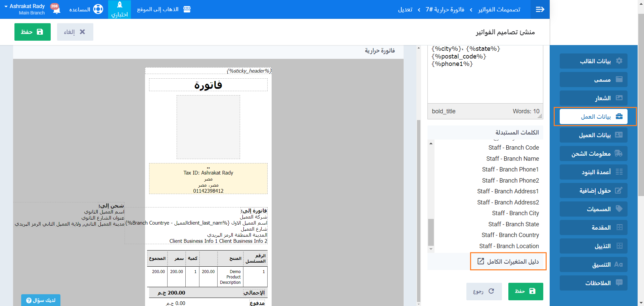644x306 pixels.
Task: Click the store icon الذهاب إلى الموقع
Action: pos(187,9)
